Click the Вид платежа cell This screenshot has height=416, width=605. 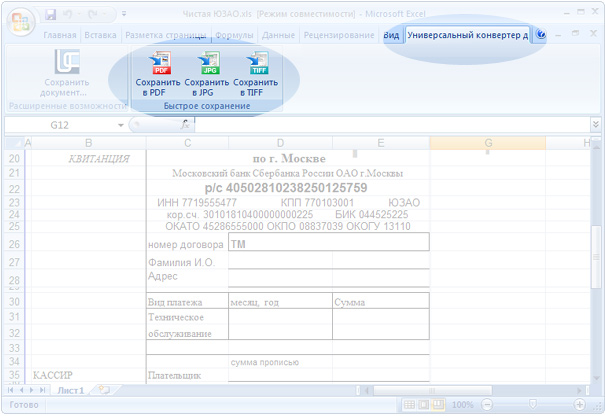pyautogui.click(x=188, y=302)
